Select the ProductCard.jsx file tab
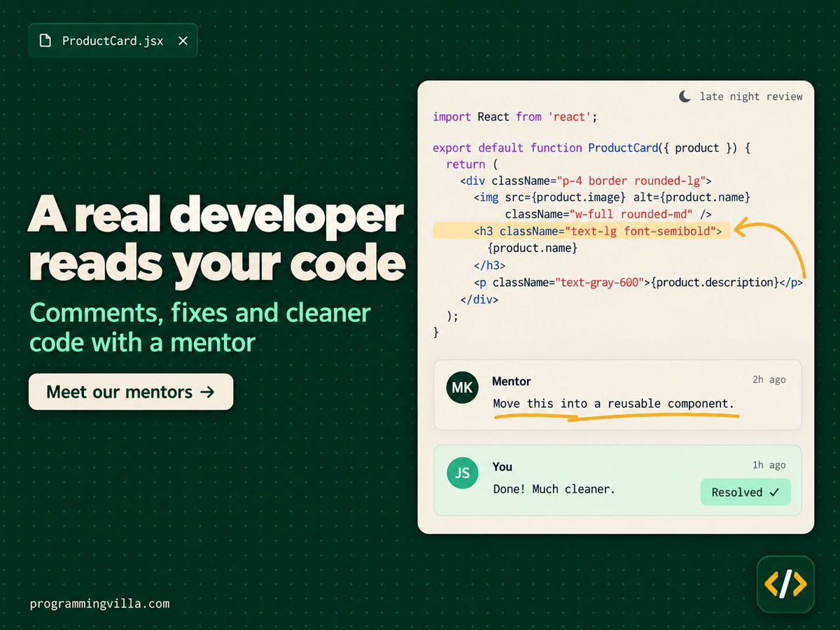 (113, 41)
